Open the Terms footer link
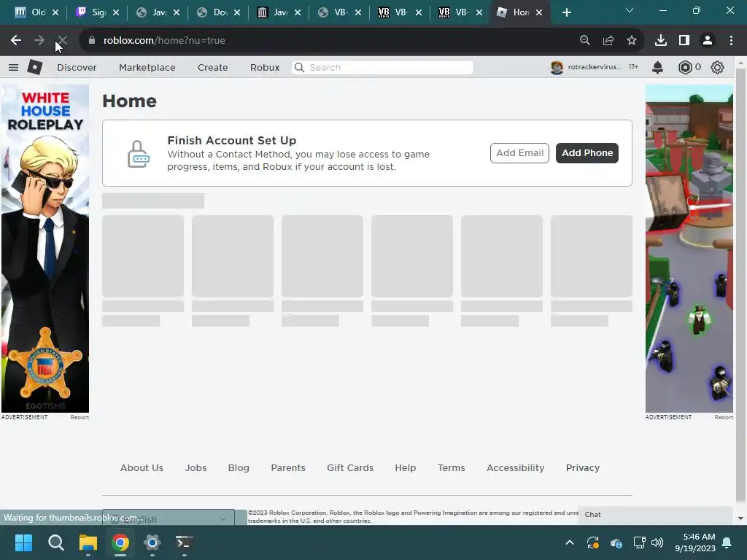 [451, 467]
